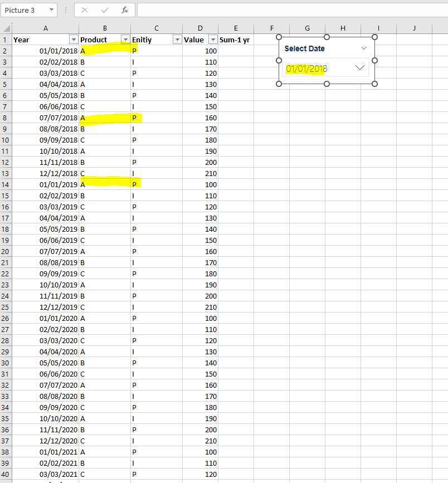
Task: Click the Enitiy header cell text
Action: [x=142, y=40]
